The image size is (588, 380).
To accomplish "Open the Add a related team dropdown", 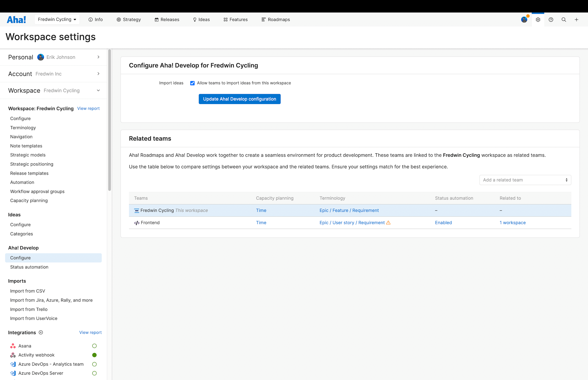I will click(x=525, y=180).
